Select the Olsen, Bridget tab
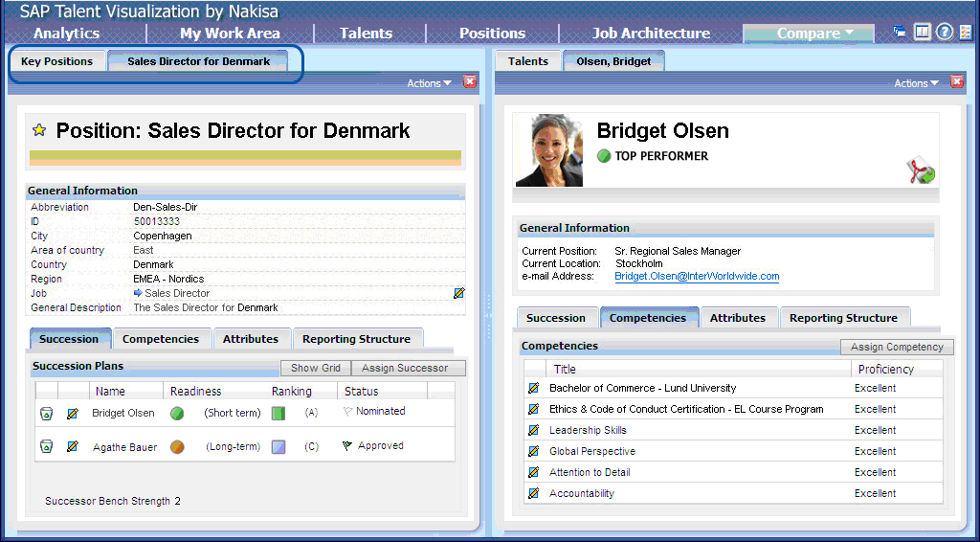This screenshot has height=542, width=980. coord(613,61)
